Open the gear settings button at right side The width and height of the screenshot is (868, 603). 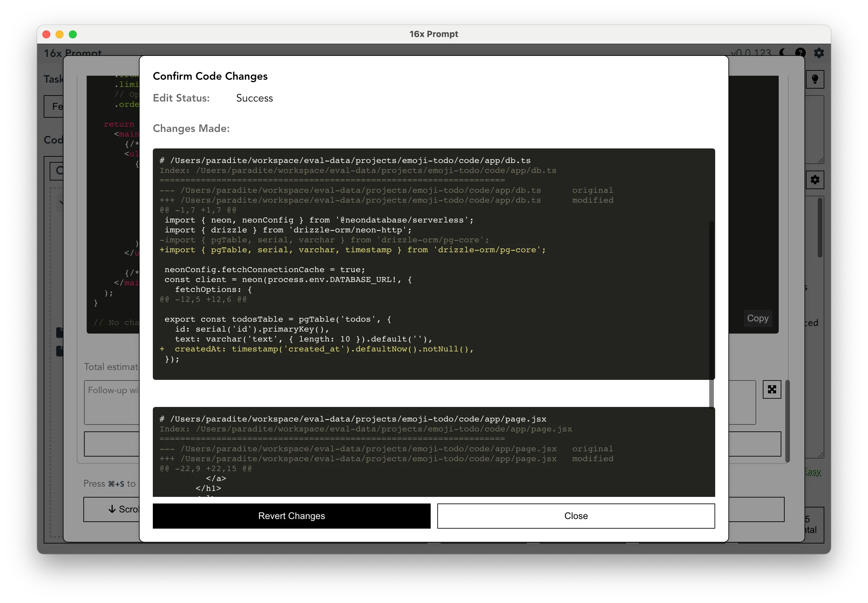815,180
